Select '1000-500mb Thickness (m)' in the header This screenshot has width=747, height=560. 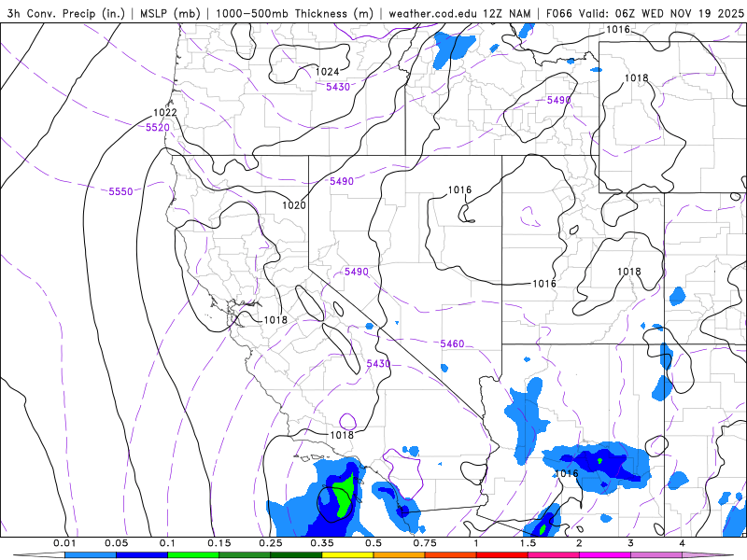[294, 13]
